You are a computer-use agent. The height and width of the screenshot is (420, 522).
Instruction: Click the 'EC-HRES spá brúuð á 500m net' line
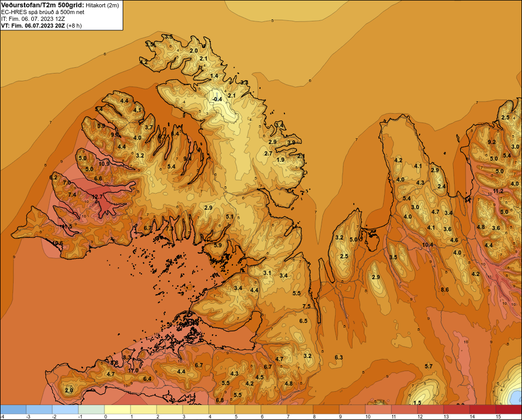(43, 12)
